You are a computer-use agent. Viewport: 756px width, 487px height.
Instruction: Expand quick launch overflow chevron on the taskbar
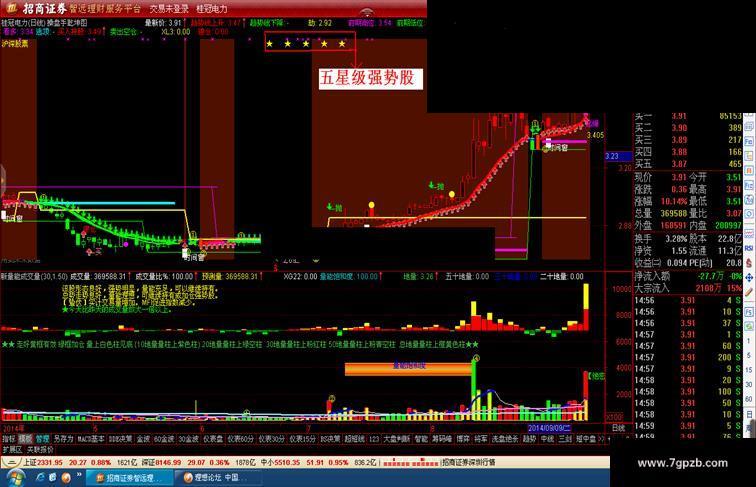[x=79, y=475]
